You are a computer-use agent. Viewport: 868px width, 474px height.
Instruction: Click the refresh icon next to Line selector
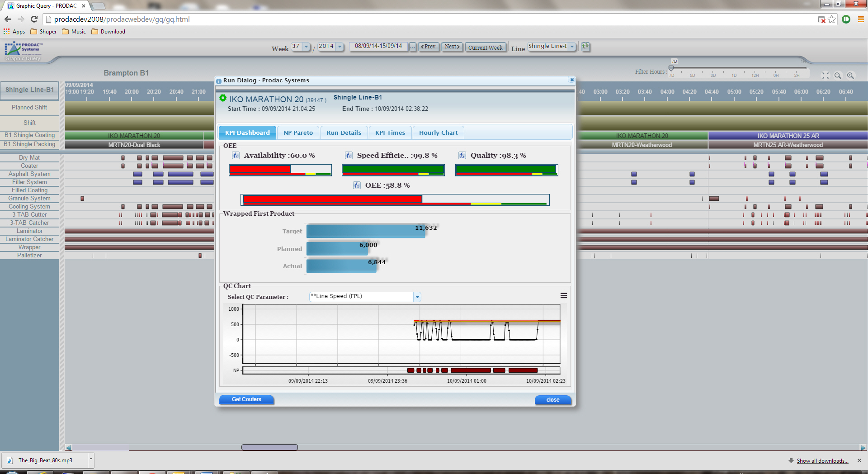586,47
